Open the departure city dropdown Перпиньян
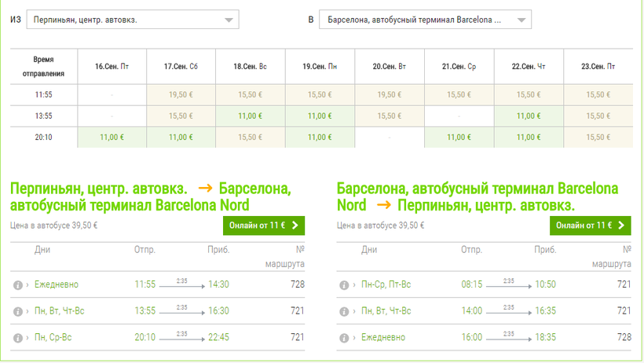 click(x=132, y=20)
